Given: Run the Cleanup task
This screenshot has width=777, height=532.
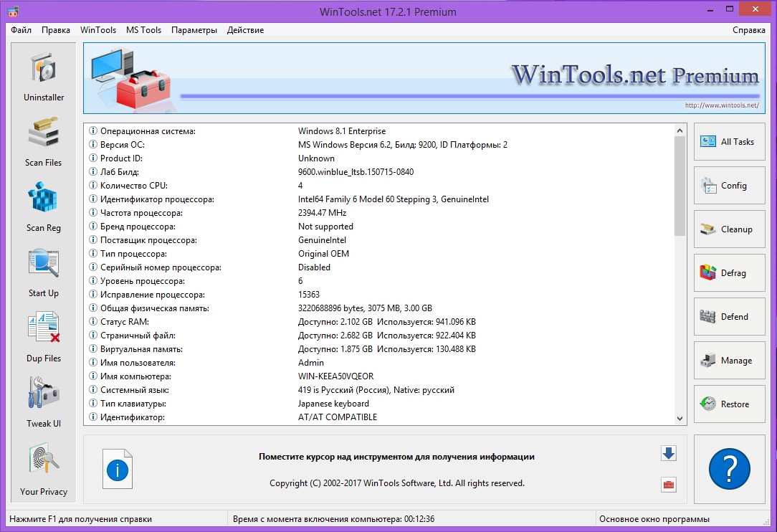Looking at the screenshot, I should tap(730, 229).
